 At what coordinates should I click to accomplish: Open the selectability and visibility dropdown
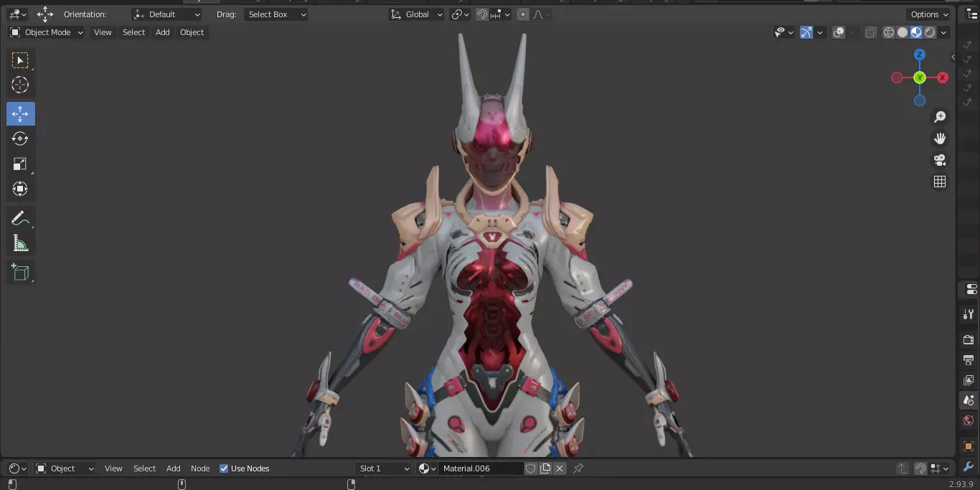(784, 32)
